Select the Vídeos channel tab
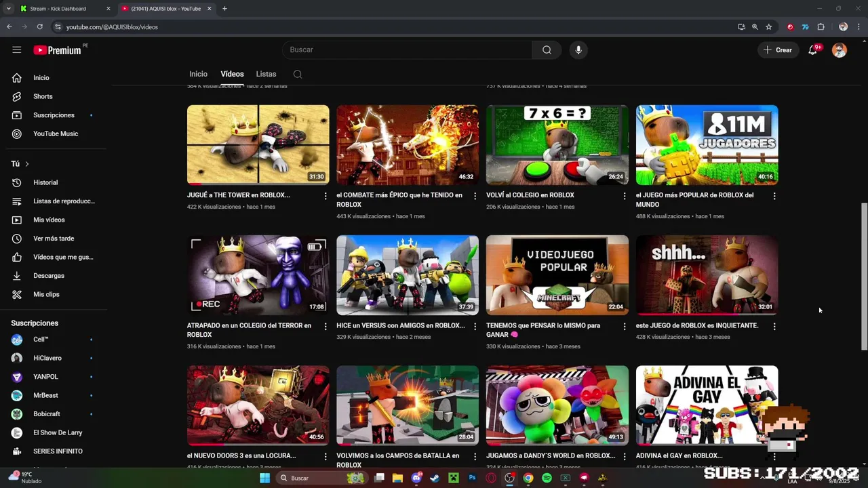This screenshot has width=868, height=488. [x=232, y=74]
